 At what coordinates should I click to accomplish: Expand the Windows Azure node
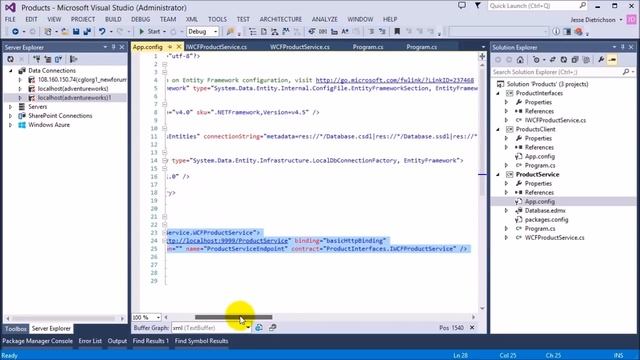coord(11,124)
